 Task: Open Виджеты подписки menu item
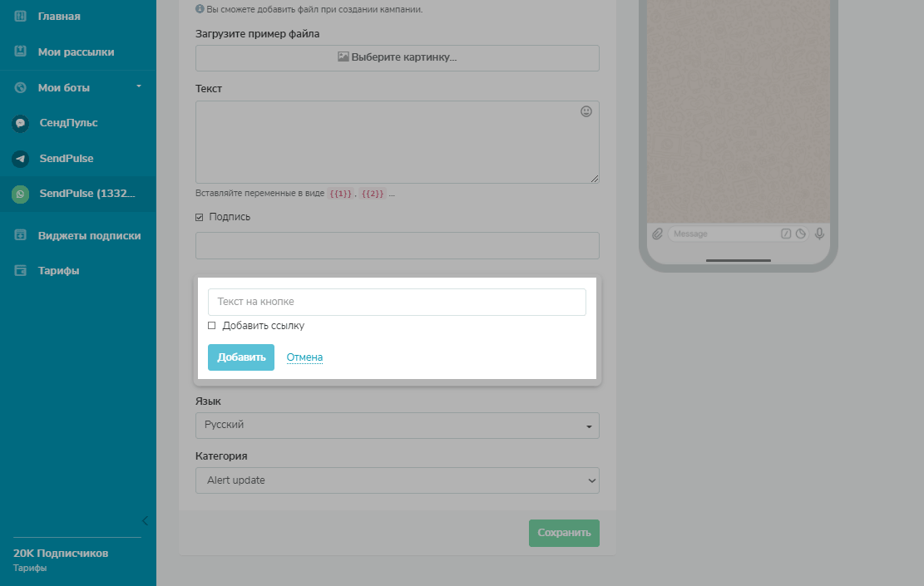coord(89,235)
